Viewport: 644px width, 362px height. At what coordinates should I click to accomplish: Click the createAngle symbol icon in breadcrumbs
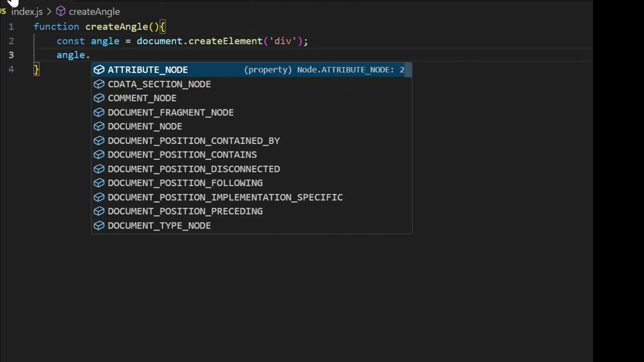[x=61, y=11]
